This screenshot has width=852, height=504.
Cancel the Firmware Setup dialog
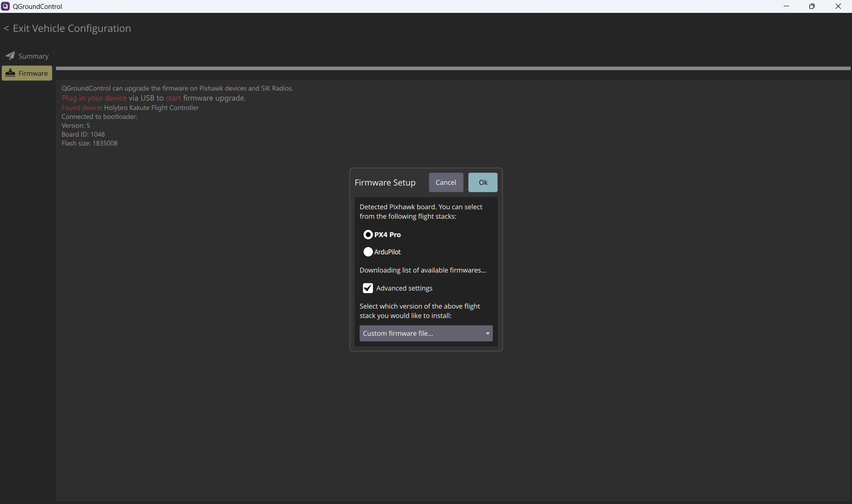(446, 183)
